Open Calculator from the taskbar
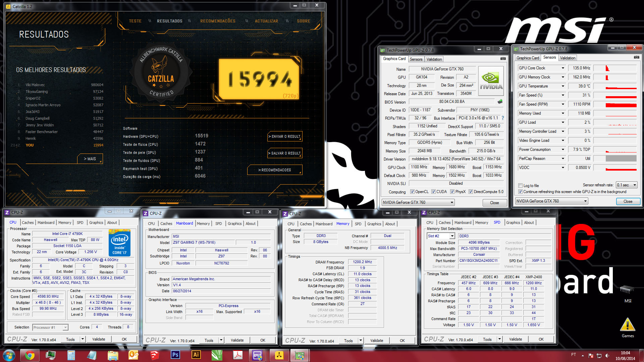 tap(71, 355)
